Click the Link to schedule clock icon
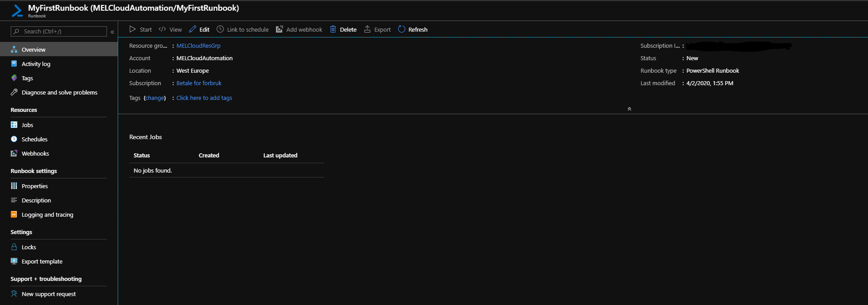Image resolution: width=868 pixels, height=305 pixels. click(x=220, y=29)
